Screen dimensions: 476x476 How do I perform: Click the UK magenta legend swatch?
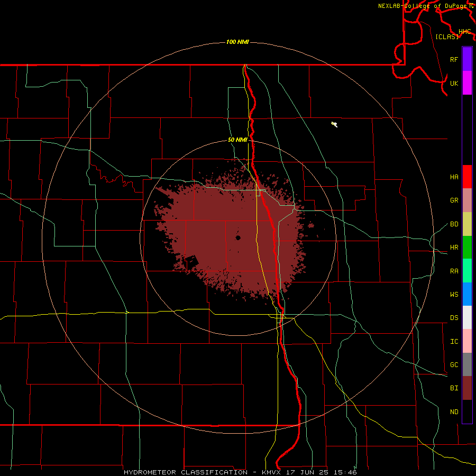467,83
